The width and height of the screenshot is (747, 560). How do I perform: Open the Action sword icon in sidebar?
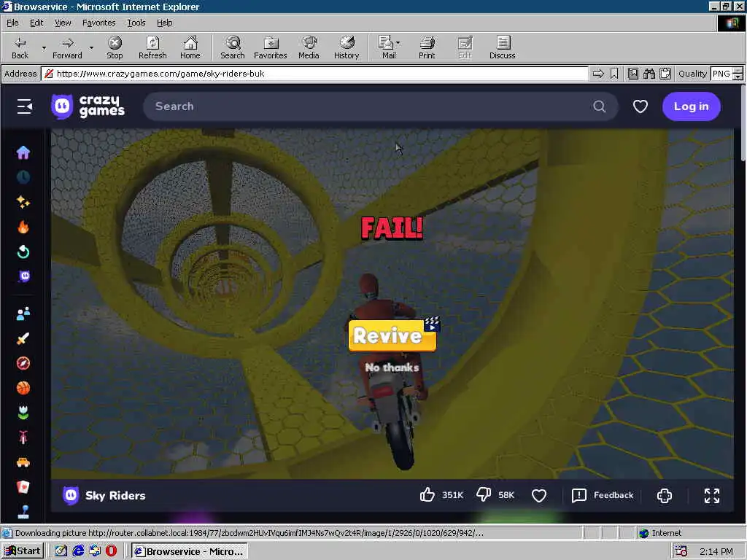(x=23, y=338)
